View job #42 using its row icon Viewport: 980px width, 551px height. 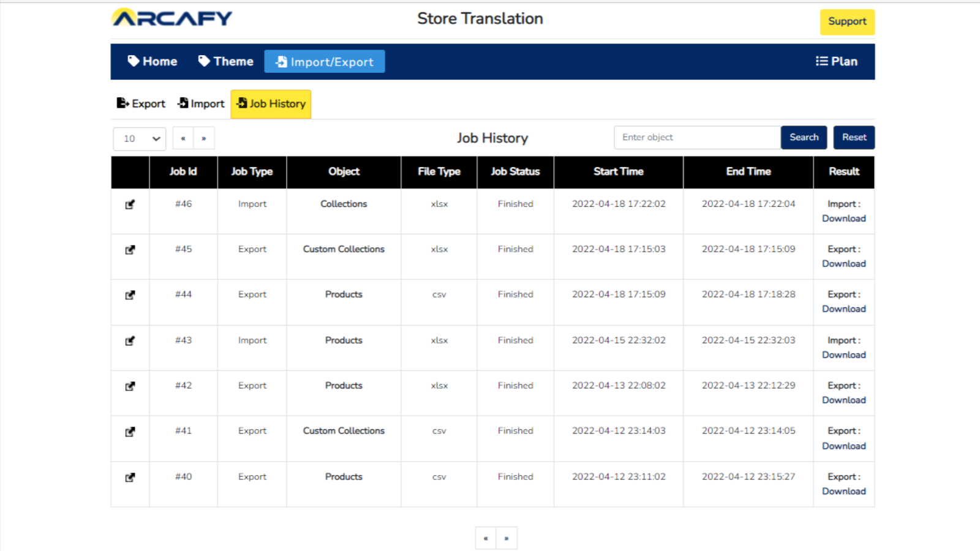130,386
